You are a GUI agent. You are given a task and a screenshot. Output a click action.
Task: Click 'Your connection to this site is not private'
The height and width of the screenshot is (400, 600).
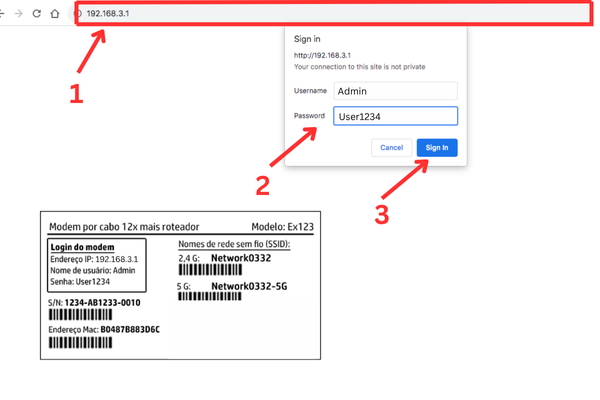tap(359, 67)
